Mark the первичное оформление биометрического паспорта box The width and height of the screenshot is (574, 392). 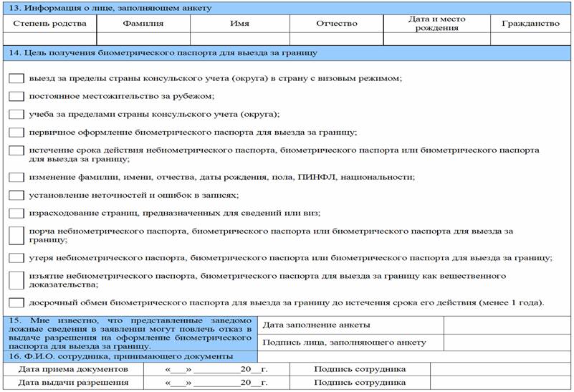pos(16,132)
